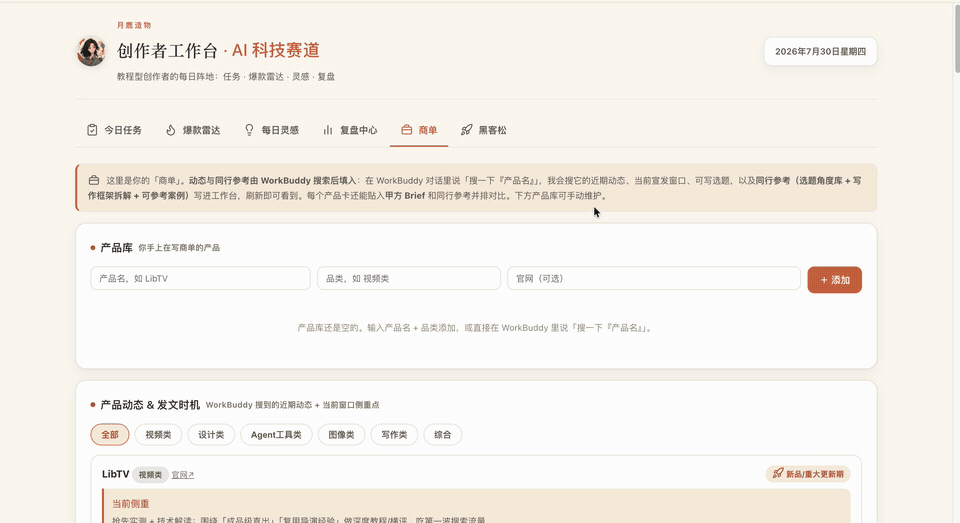960x523 pixels.
Task: Click the clipboard icon of 今日任务
Action: coord(92,130)
